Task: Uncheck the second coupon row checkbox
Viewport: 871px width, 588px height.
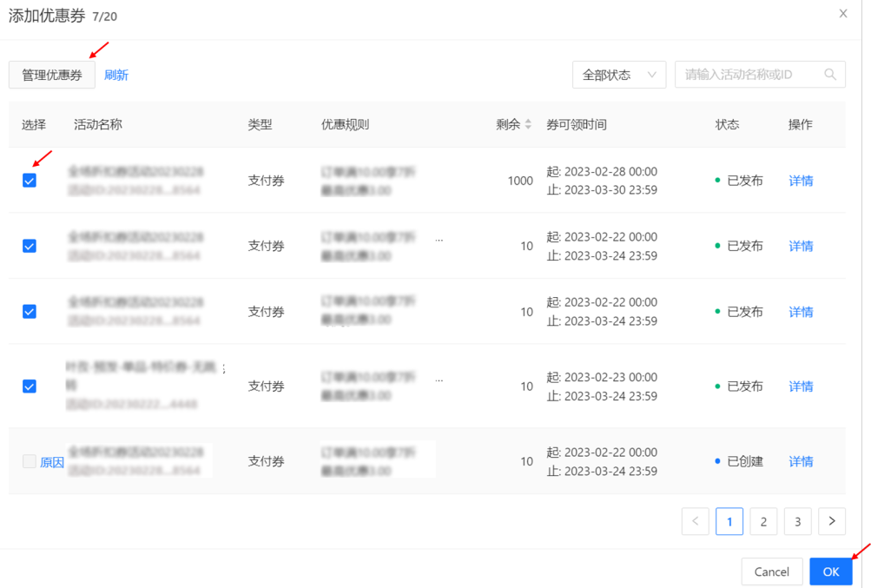Action: click(x=30, y=246)
